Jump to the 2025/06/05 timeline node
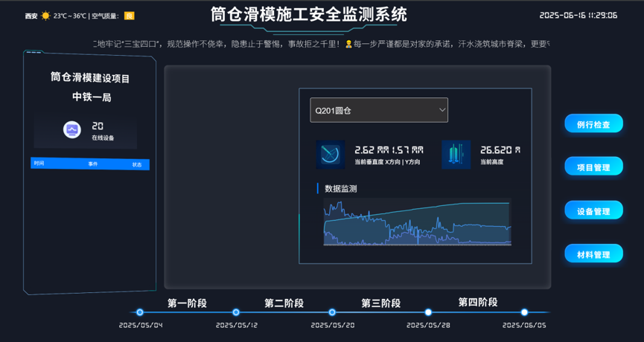The height and width of the screenshot is (342, 644). [x=524, y=312]
